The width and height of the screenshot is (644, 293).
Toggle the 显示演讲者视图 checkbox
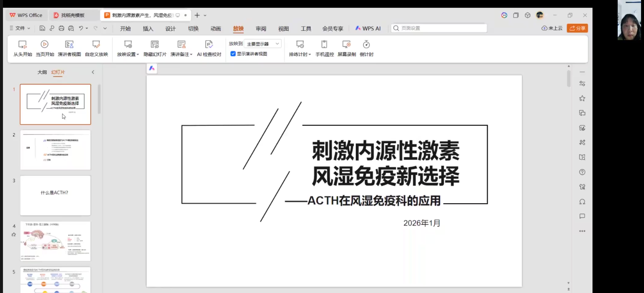[x=233, y=54]
